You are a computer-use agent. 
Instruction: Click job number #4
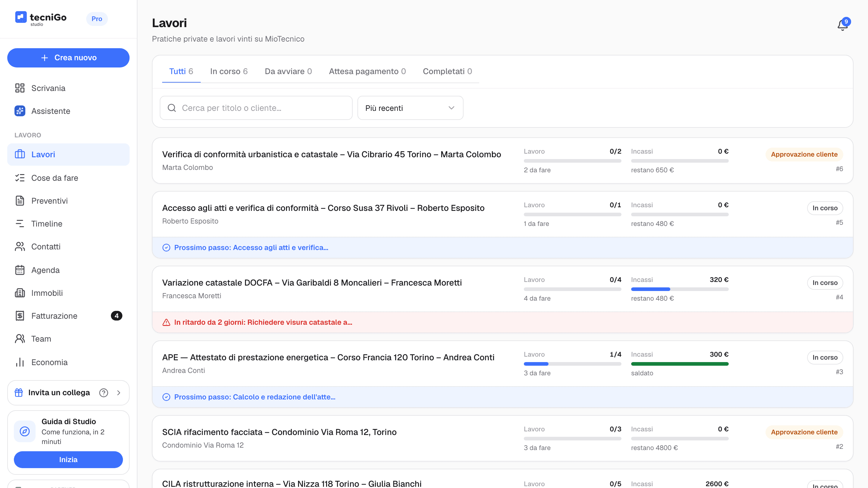tap(839, 297)
